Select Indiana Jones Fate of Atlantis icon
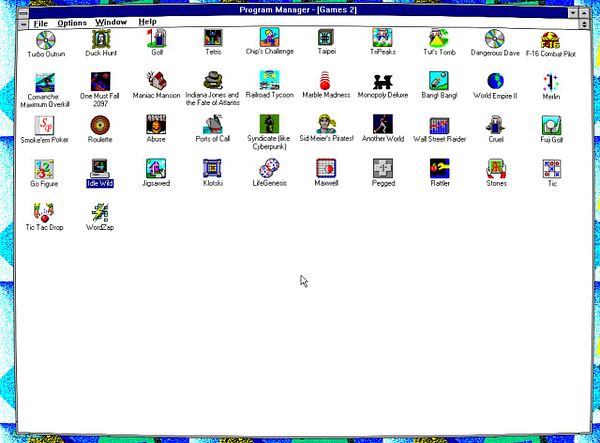This screenshot has height=443, width=600. (x=213, y=80)
